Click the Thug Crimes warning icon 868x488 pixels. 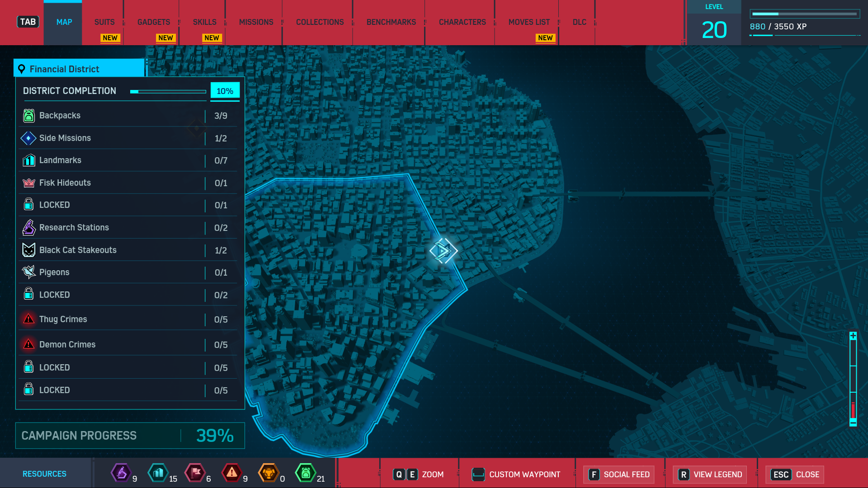coord(28,319)
